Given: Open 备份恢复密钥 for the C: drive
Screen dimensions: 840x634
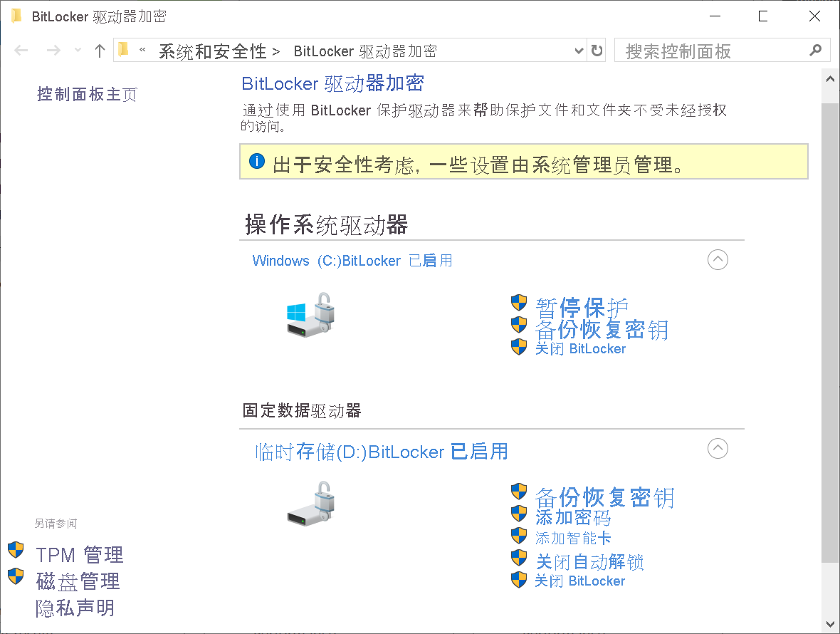Looking at the screenshot, I should tap(602, 328).
